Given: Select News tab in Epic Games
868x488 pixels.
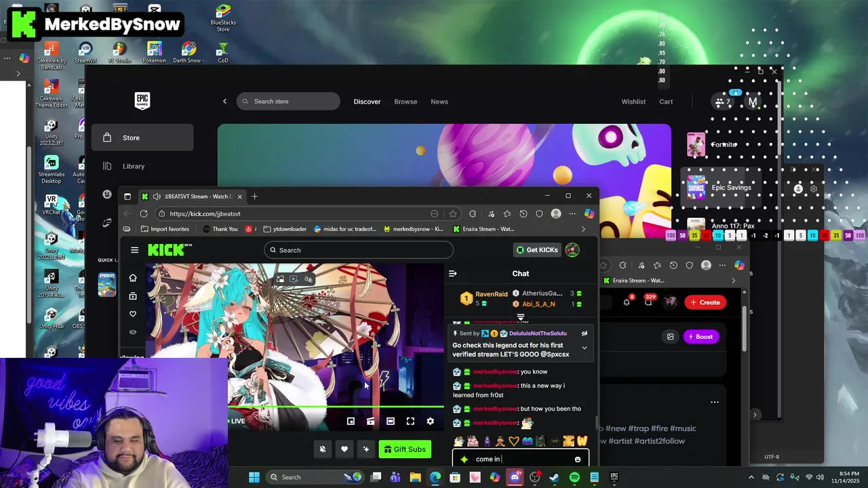Looking at the screenshot, I should tap(439, 102).
